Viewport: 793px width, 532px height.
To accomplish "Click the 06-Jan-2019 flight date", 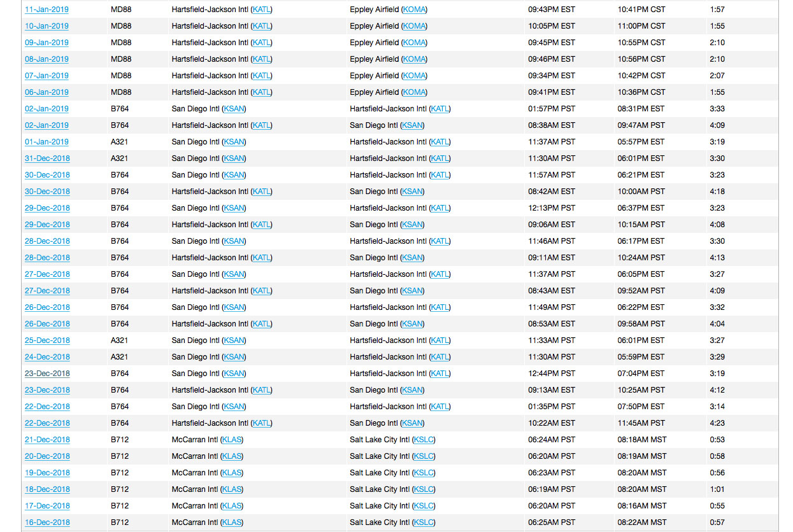I will pos(46,92).
